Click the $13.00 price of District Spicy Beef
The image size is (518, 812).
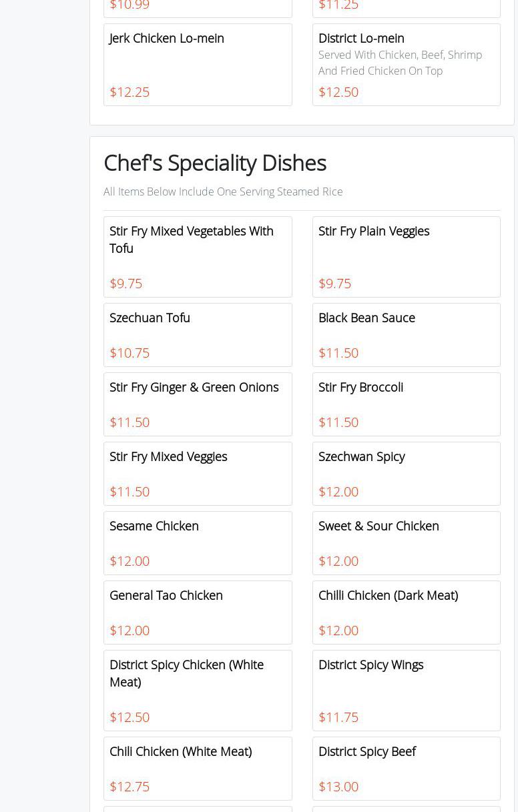(x=338, y=787)
